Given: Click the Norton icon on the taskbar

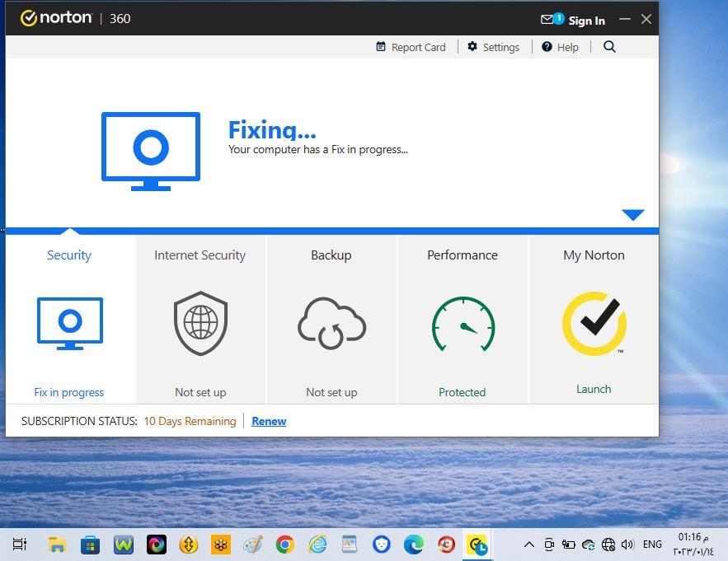Looking at the screenshot, I should pos(477,545).
